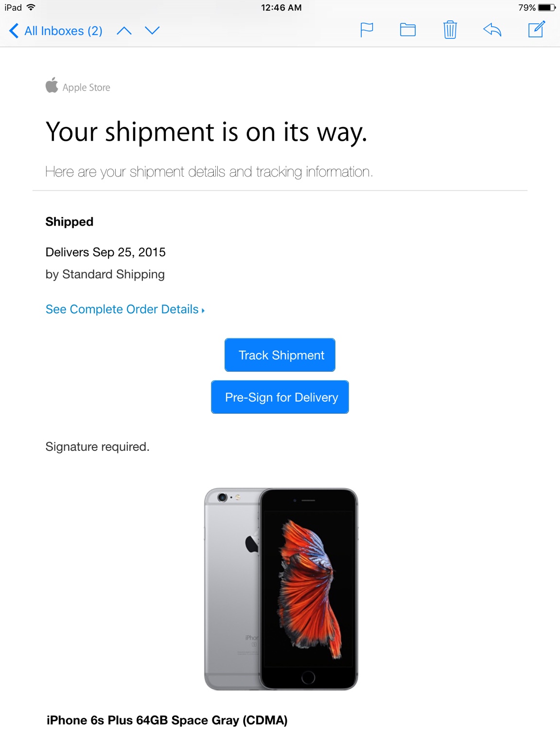Tap the Apple logo in email header
This screenshot has height=747, width=560.
52,85
